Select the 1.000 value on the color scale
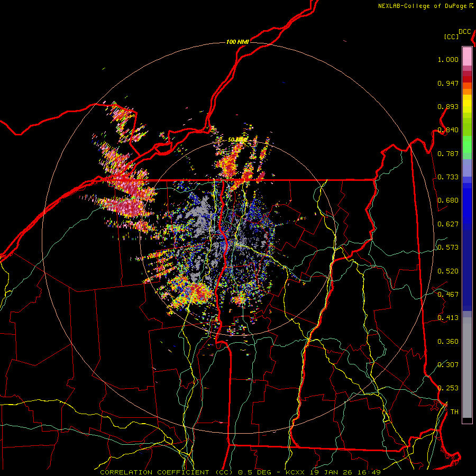The image size is (476, 476). pyautogui.click(x=448, y=59)
